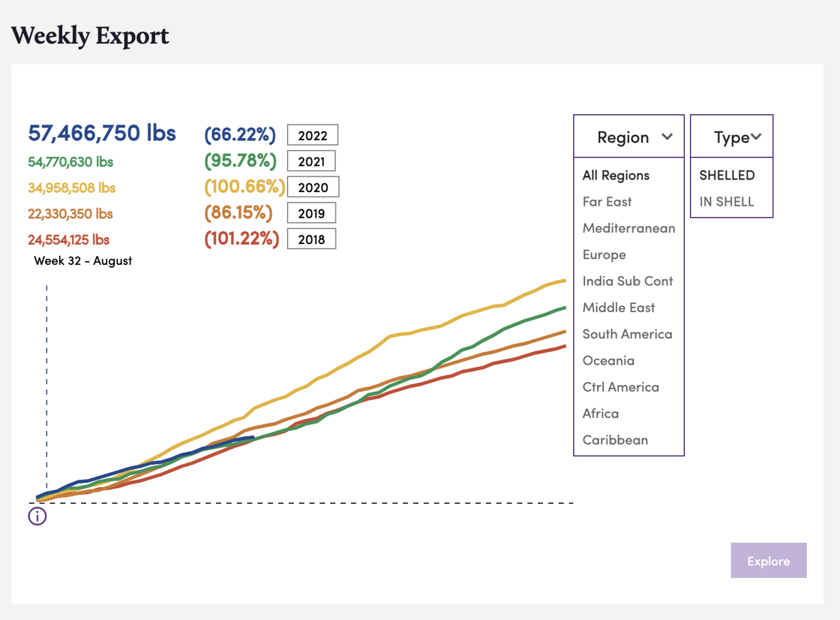Toggle the 2022 year box
Viewport: 840px width, 620px height.
(x=312, y=135)
